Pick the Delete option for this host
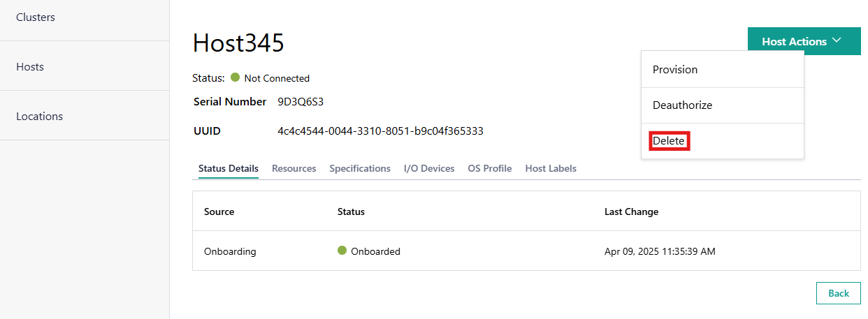The width and height of the screenshot is (868, 319). (x=669, y=141)
